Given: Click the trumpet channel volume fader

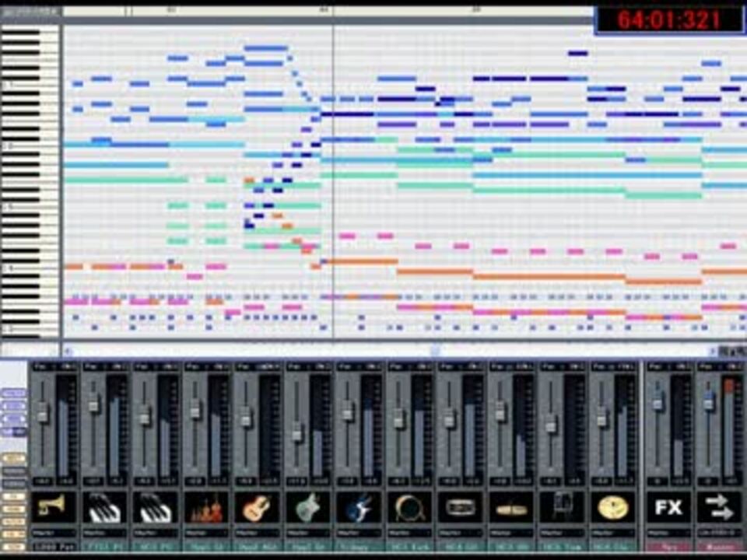Looking at the screenshot, I should pos(42,412).
